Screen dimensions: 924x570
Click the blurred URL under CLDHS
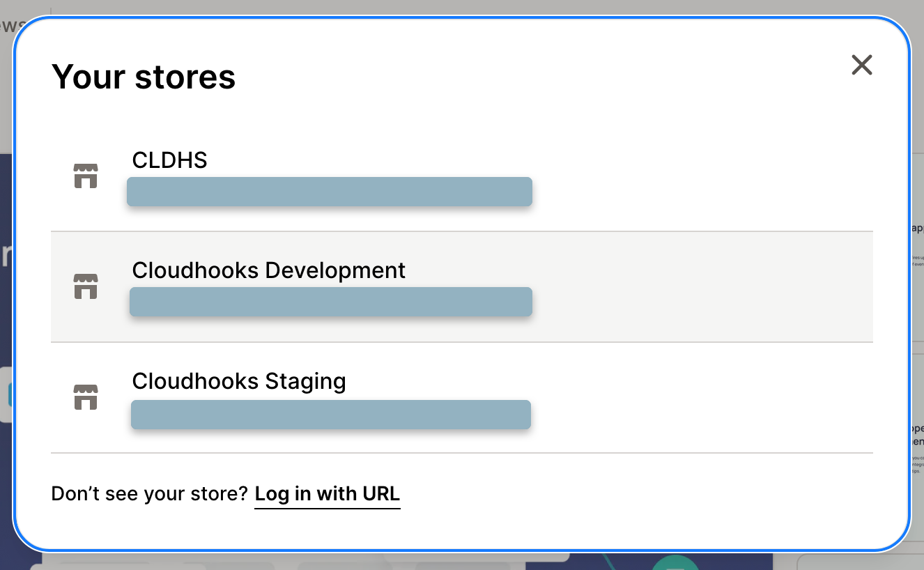coord(329,191)
